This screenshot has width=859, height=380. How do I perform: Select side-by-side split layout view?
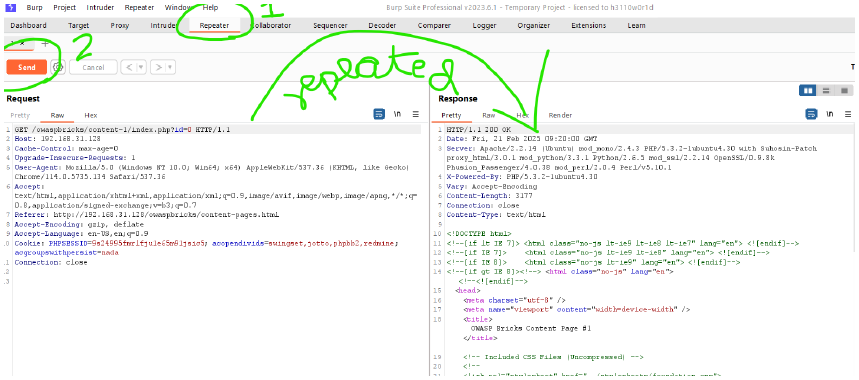click(808, 90)
